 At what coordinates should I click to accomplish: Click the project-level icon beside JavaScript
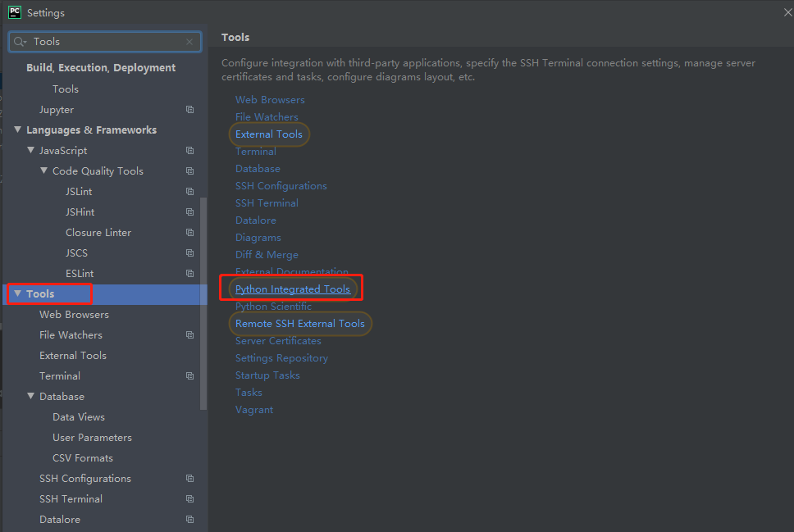tap(190, 150)
